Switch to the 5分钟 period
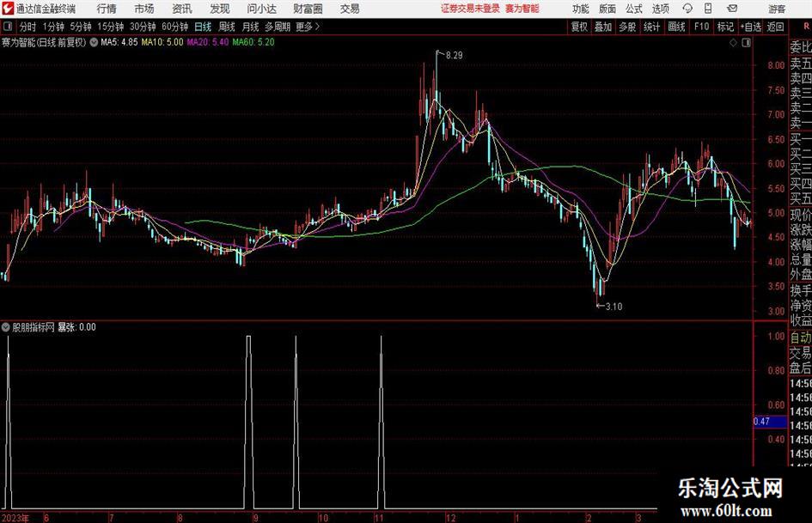The image size is (812, 523). click(x=80, y=27)
